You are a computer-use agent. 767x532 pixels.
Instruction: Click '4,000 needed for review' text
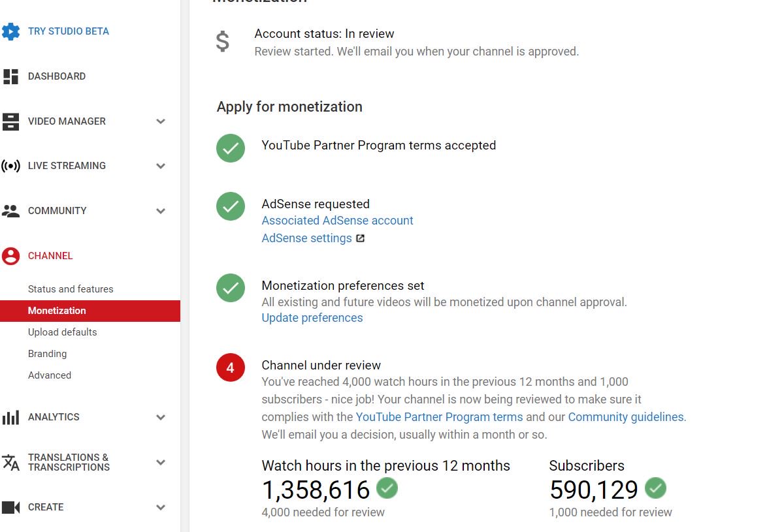323,512
